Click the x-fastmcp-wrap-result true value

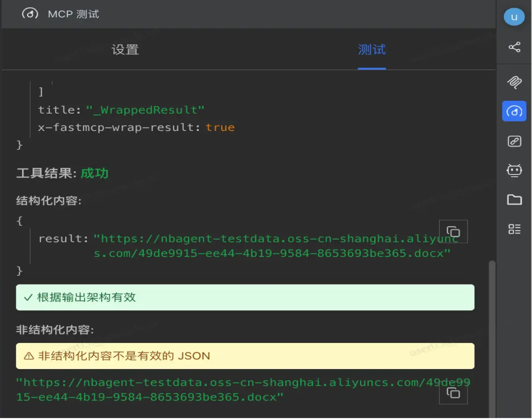[x=220, y=127]
